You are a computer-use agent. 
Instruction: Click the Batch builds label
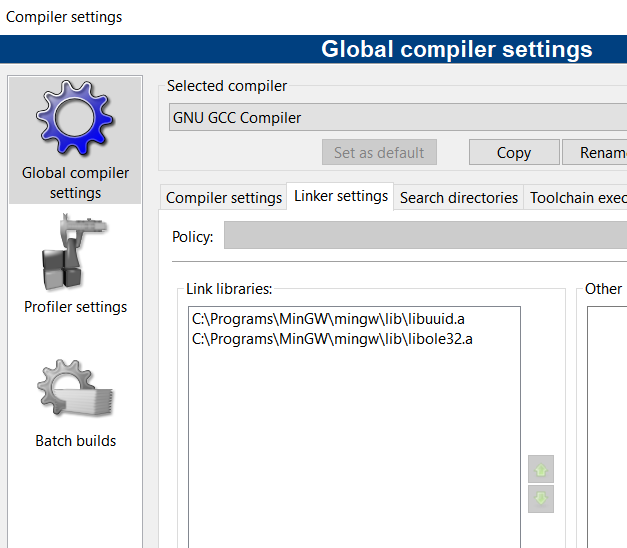tap(76, 441)
